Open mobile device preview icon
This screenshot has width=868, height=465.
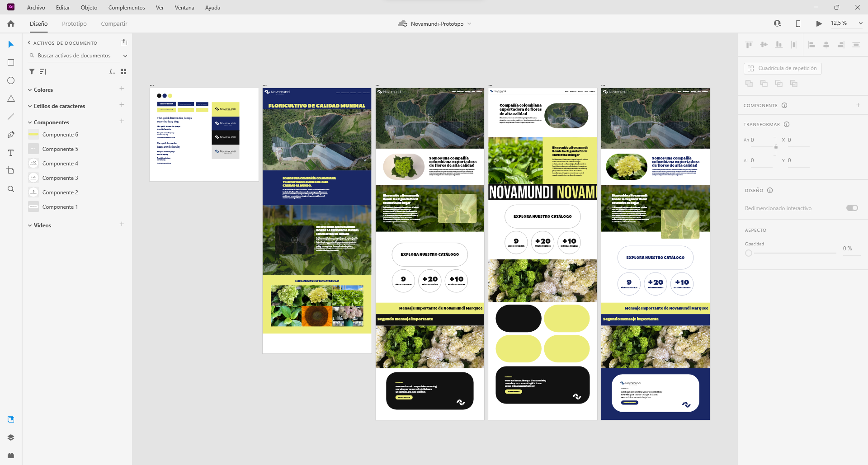[798, 23]
